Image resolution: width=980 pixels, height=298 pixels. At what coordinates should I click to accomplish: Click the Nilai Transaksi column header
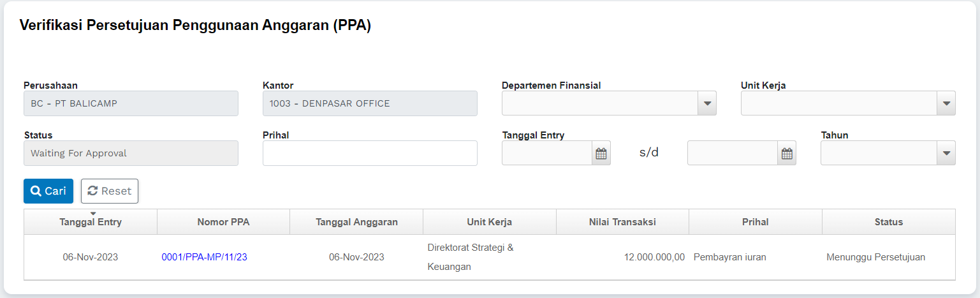(x=622, y=222)
